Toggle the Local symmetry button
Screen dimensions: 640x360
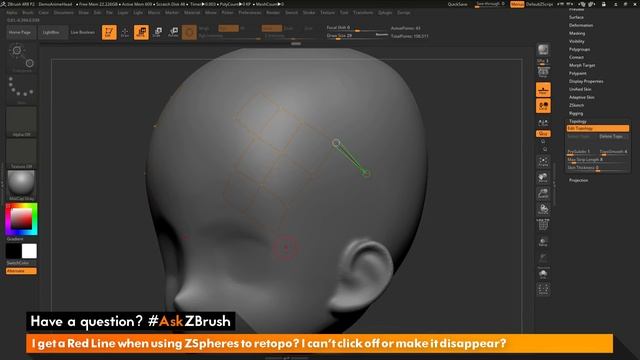coord(543,106)
